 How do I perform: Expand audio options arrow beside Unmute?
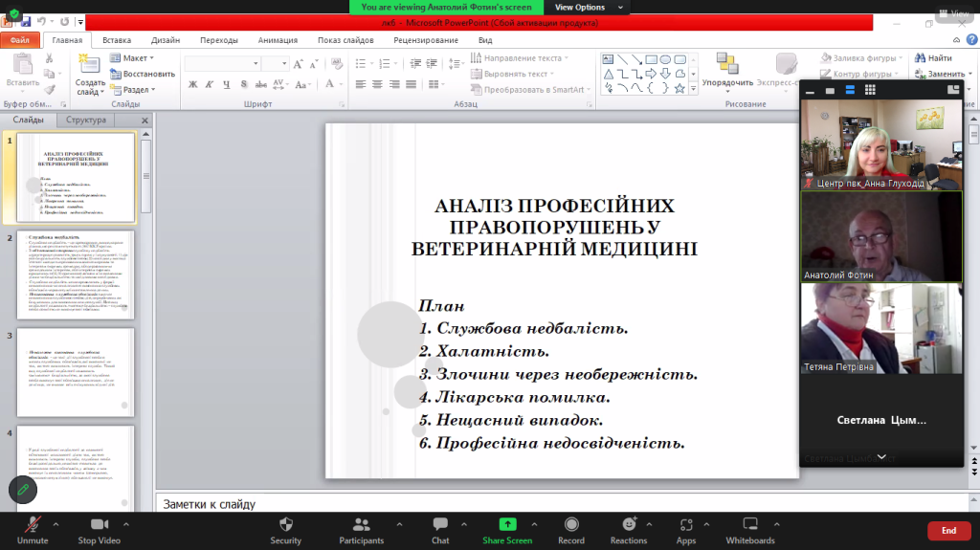56,524
